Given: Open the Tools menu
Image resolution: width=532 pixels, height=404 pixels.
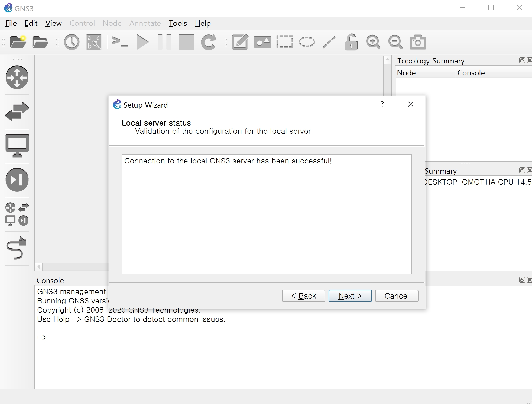Looking at the screenshot, I should (178, 23).
